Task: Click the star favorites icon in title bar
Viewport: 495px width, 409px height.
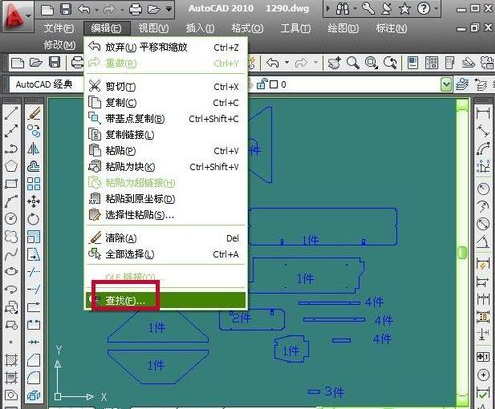Action: coord(404,9)
